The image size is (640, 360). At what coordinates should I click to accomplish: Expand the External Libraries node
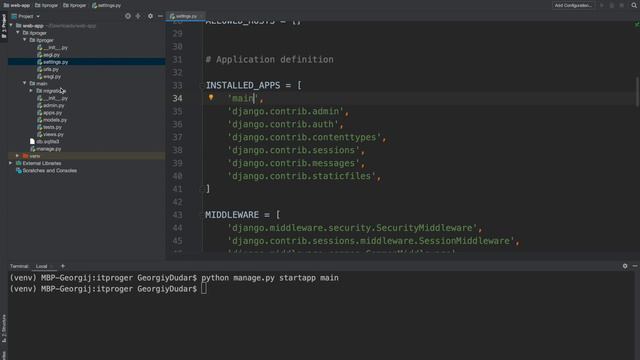click(x=11, y=163)
